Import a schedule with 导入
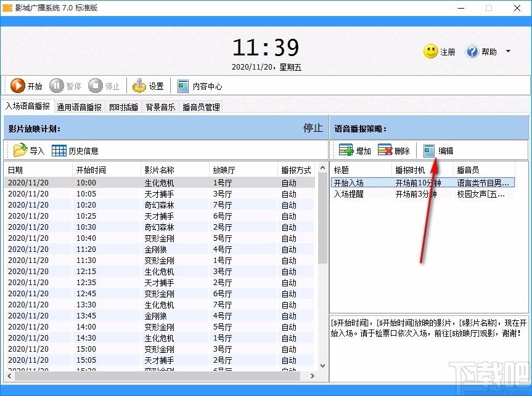532x396 pixels. pyautogui.click(x=29, y=150)
